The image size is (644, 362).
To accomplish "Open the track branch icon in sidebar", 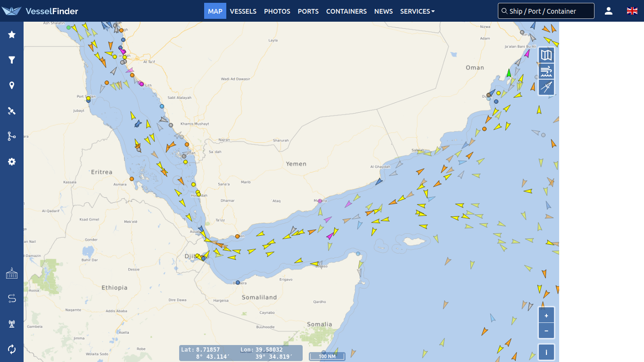I will point(12,136).
